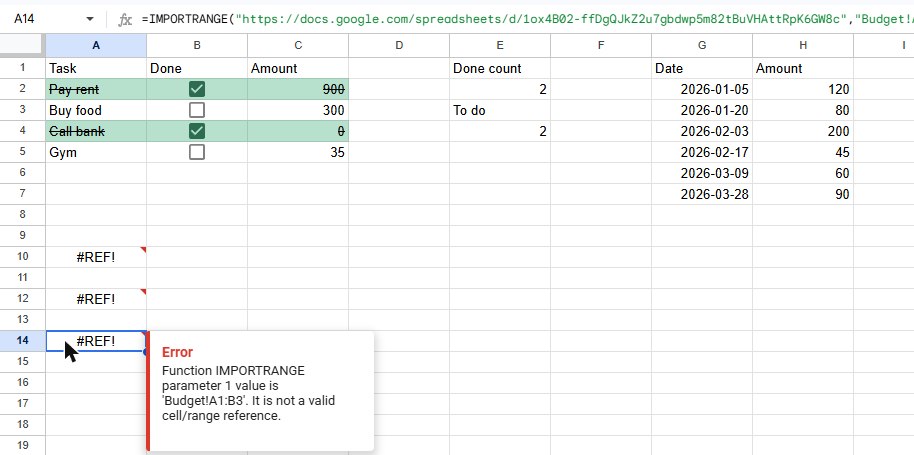Select the strikethrough 0 amount in row 4
This screenshot has height=455, width=914.
(x=298, y=131)
